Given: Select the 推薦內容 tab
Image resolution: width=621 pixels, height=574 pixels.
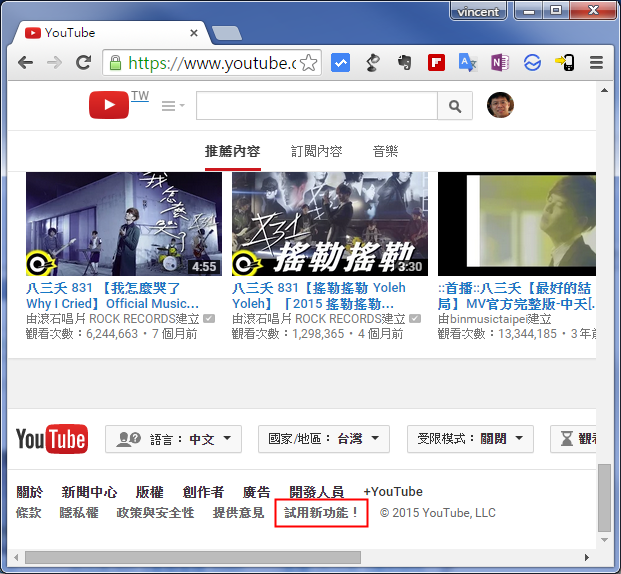Looking at the screenshot, I should pos(232,151).
